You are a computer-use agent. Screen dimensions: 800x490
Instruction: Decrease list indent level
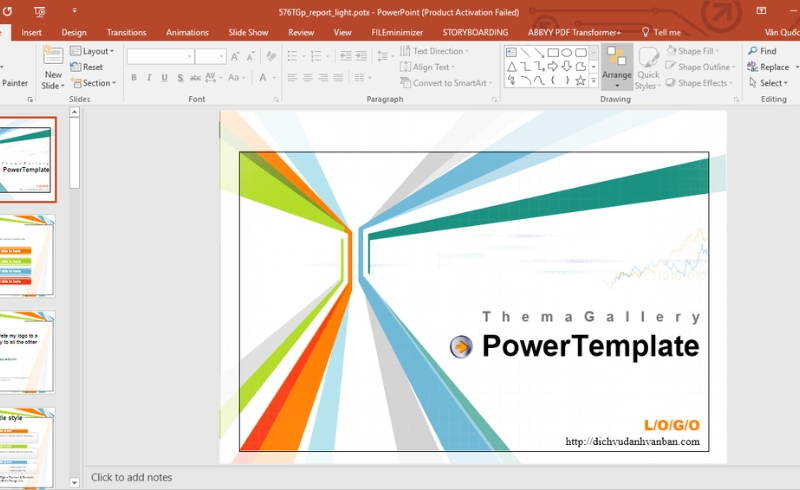[x=345, y=56]
